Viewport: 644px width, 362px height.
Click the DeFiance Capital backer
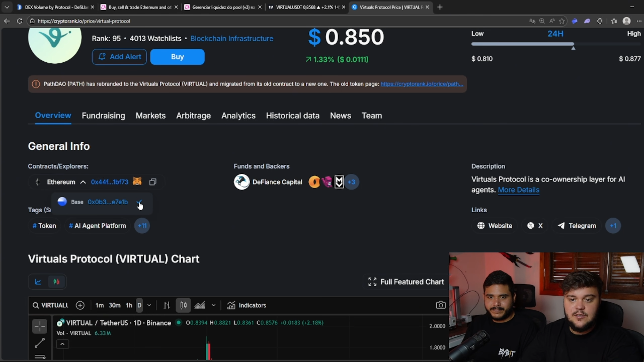tap(268, 182)
